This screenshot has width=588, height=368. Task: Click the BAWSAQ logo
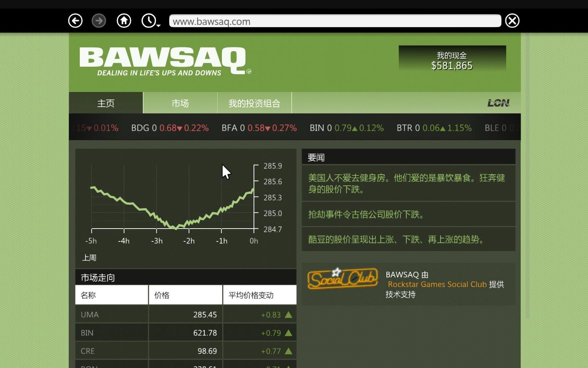tap(165, 61)
